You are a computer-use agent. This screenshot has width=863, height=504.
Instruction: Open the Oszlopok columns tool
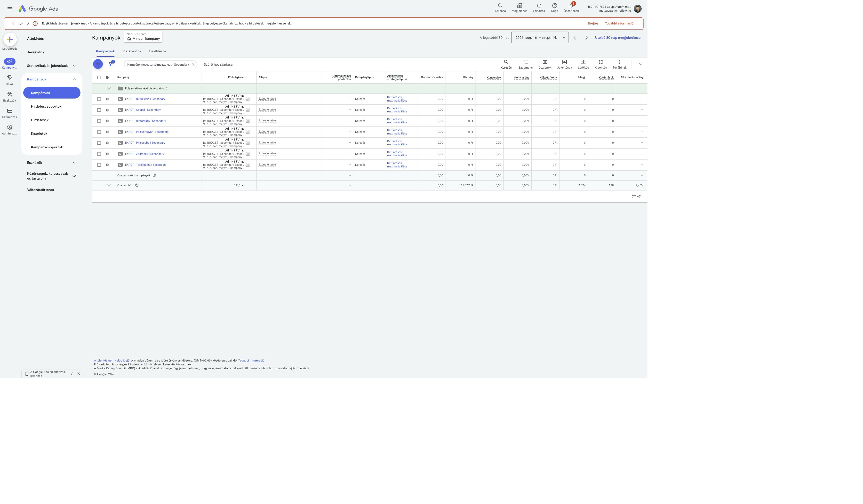pos(544,64)
